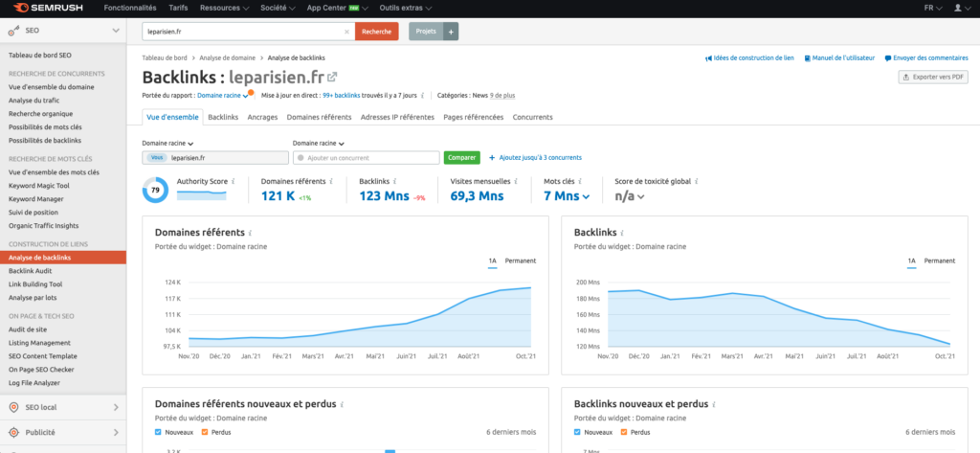Click the leparisien.fr search input field
The image size is (980, 453).
[248, 32]
